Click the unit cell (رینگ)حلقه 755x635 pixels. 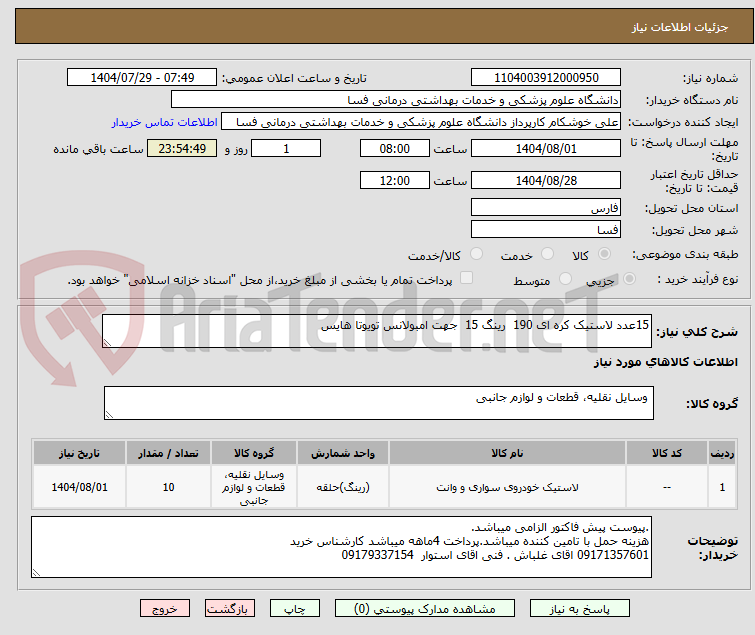pos(342,487)
